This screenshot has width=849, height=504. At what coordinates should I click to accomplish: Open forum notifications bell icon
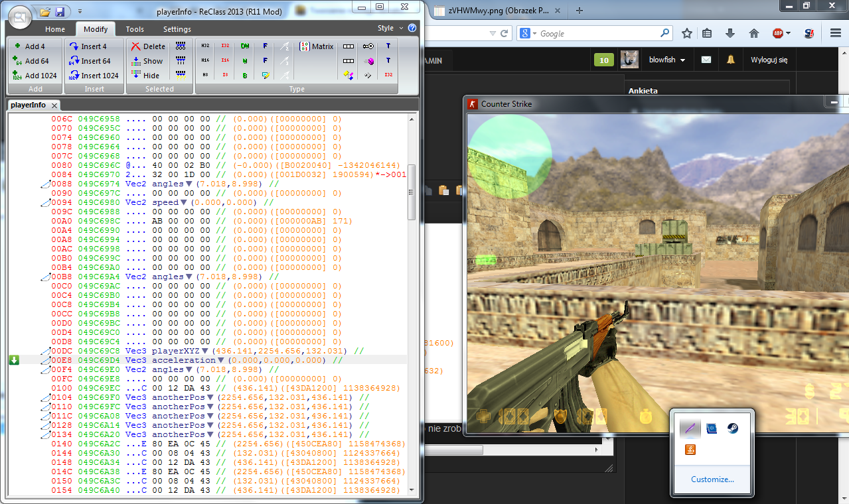[x=731, y=60]
